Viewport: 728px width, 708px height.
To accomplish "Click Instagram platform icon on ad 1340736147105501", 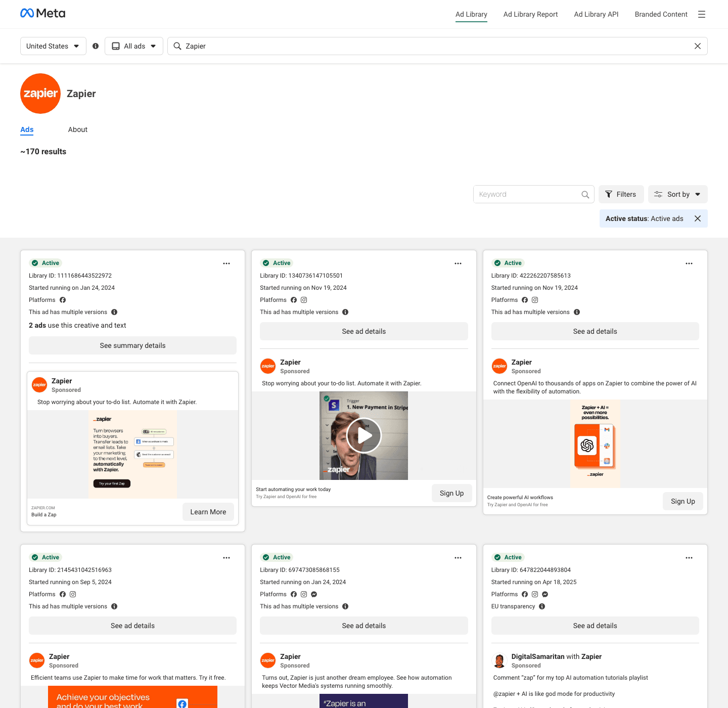I will click(x=304, y=300).
